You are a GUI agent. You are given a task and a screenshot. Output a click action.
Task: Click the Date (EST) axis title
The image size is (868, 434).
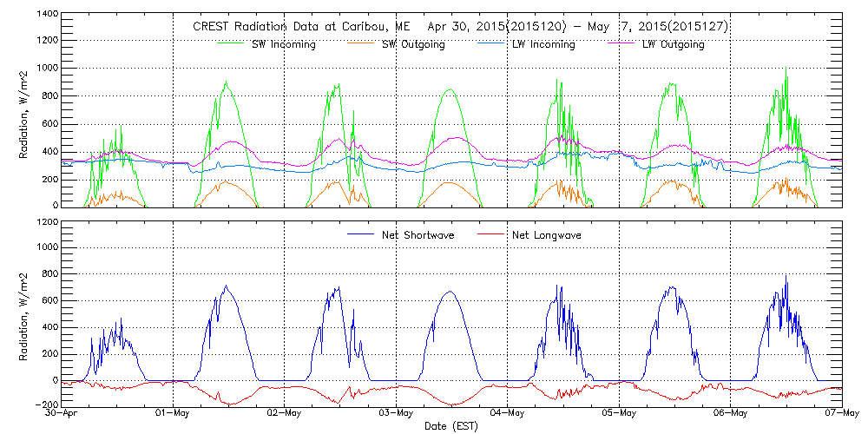[452, 427]
